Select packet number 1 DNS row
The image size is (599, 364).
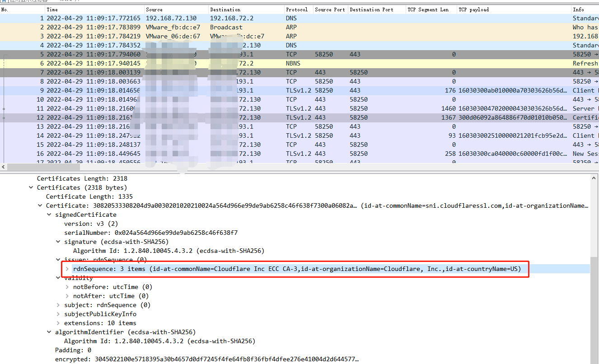pyautogui.click(x=181, y=19)
